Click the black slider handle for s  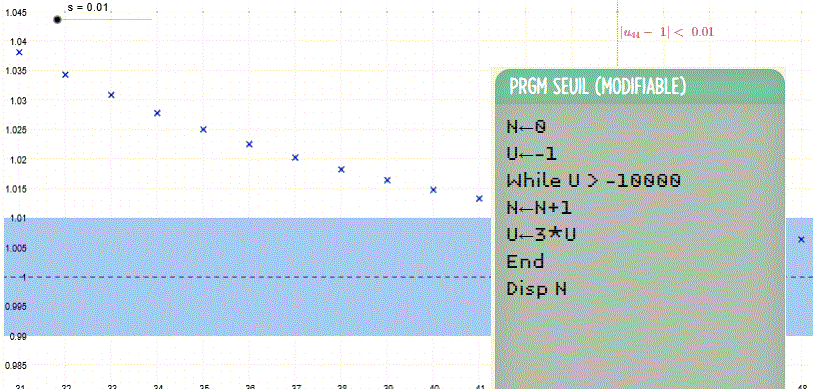(57, 20)
